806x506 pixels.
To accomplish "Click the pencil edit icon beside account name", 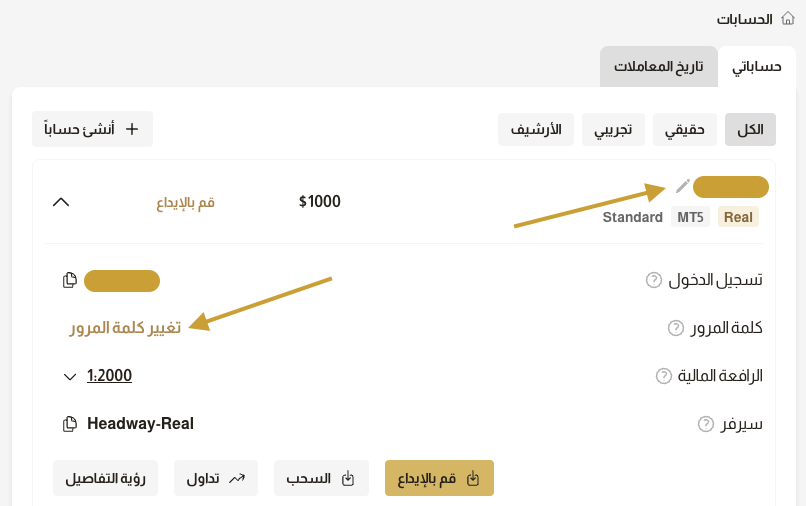I will click(683, 186).
